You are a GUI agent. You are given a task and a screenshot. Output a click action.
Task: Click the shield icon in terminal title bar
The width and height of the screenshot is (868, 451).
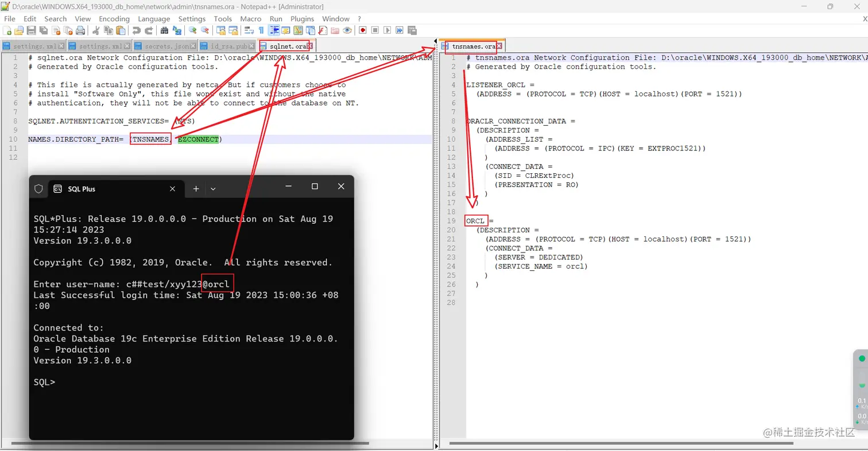click(x=38, y=188)
